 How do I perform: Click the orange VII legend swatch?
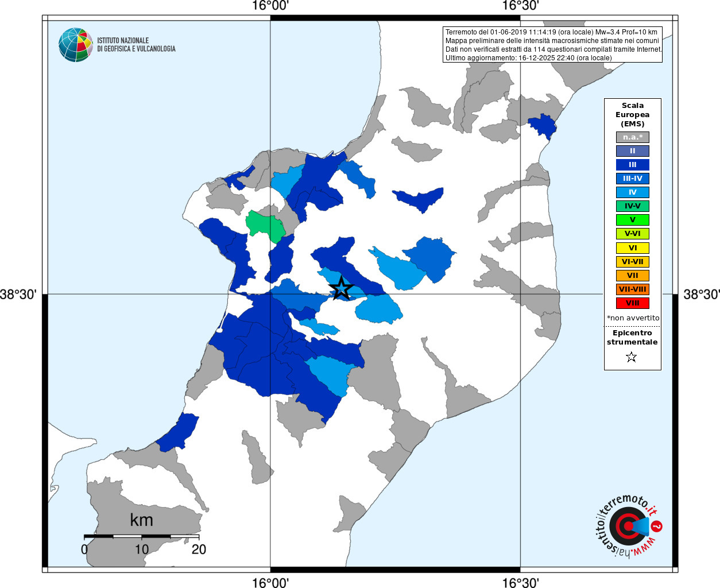coord(633,276)
